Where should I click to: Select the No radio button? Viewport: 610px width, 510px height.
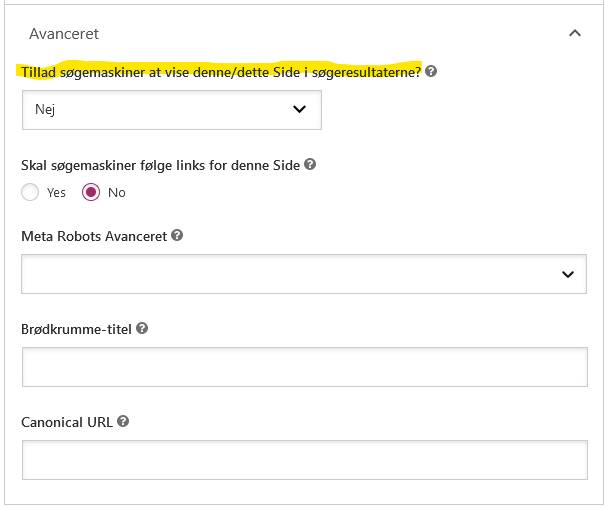[91, 192]
